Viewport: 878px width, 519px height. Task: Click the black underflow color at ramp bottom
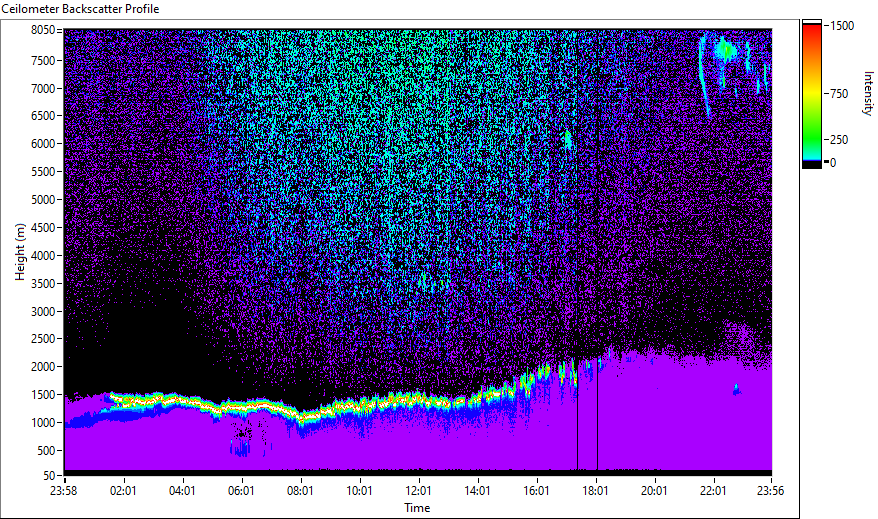click(x=812, y=164)
